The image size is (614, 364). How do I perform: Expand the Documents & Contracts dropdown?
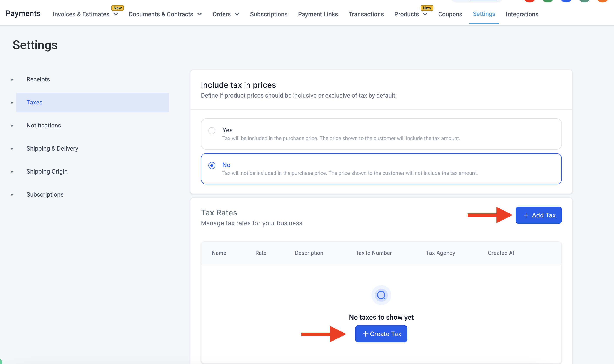click(x=199, y=14)
